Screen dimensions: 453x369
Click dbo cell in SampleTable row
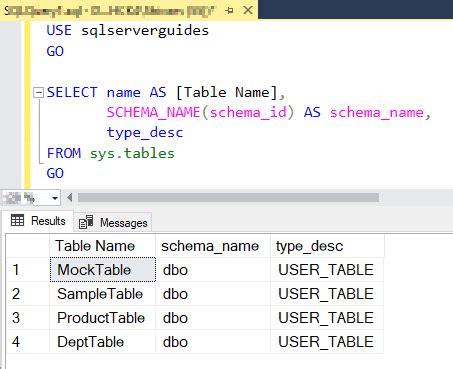coord(213,294)
